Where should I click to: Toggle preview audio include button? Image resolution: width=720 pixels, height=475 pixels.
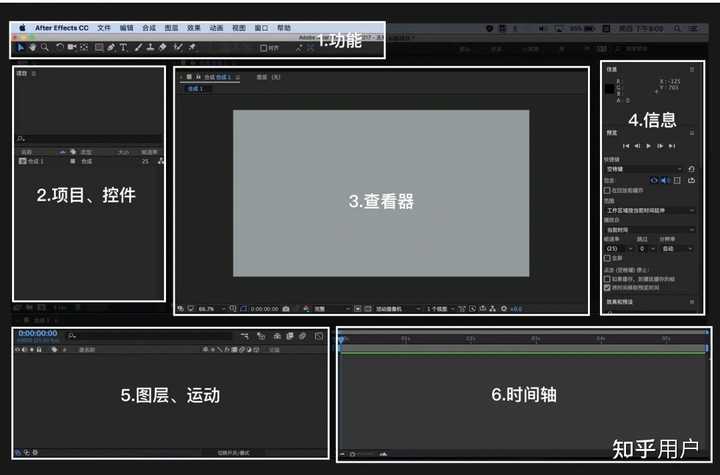pos(665,181)
